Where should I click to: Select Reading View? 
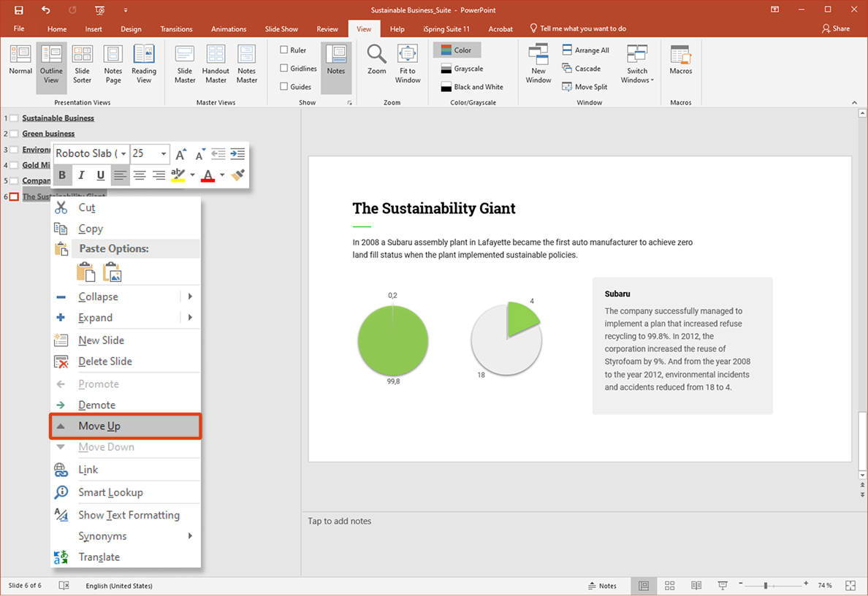point(143,63)
